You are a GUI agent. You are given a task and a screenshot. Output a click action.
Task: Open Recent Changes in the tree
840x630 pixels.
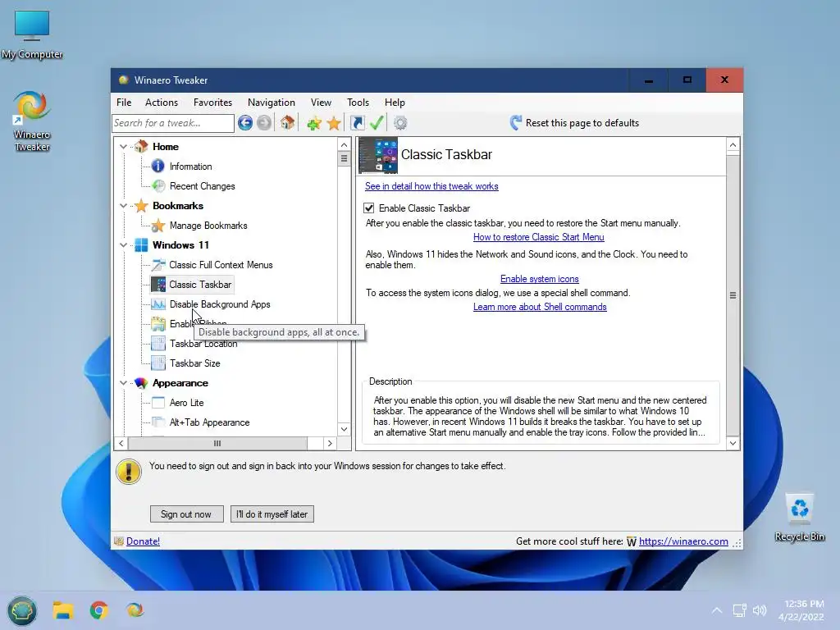pyautogui.click(x=202, y=186)
